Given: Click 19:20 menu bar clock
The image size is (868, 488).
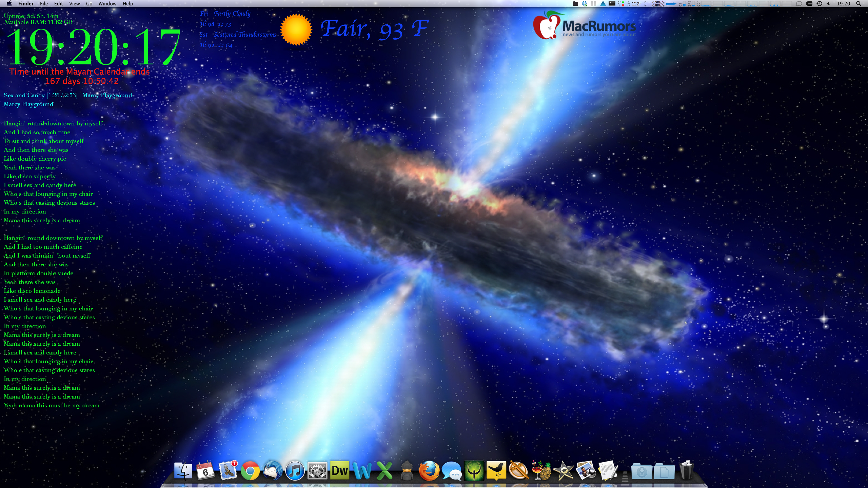Looking at the screenshot, I should click(843, 4).
